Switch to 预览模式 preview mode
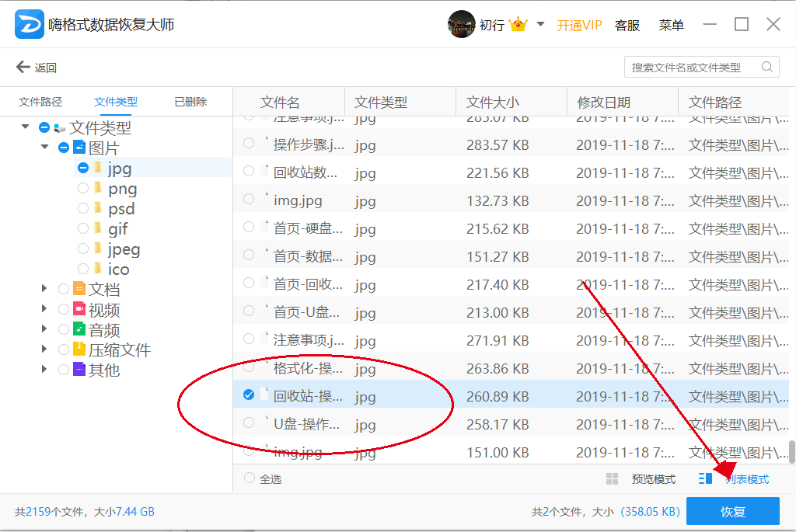This screenshot has height=532, width=796. pos(653,479)
